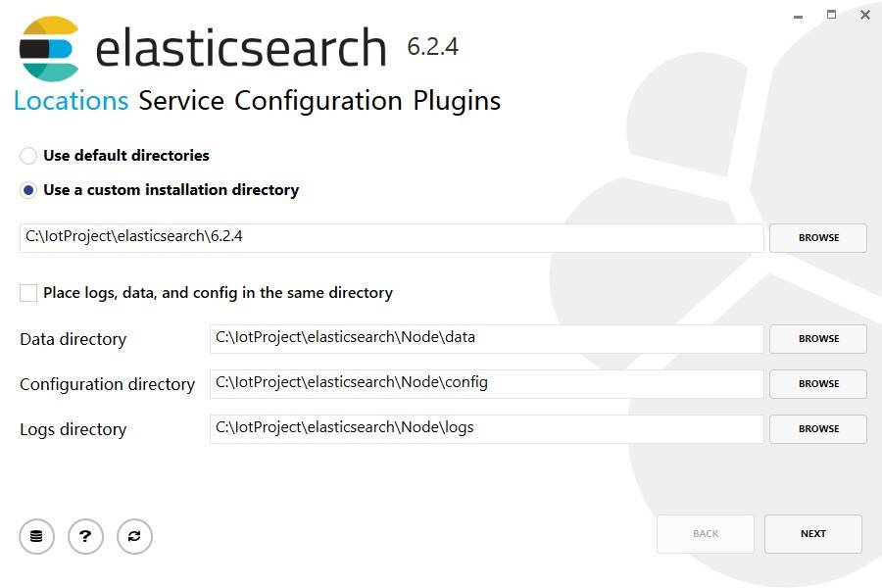The image size is (882, 588).
Task: Edit the Data directory path field
Action: pyautogui.click(x=486, y=339)
